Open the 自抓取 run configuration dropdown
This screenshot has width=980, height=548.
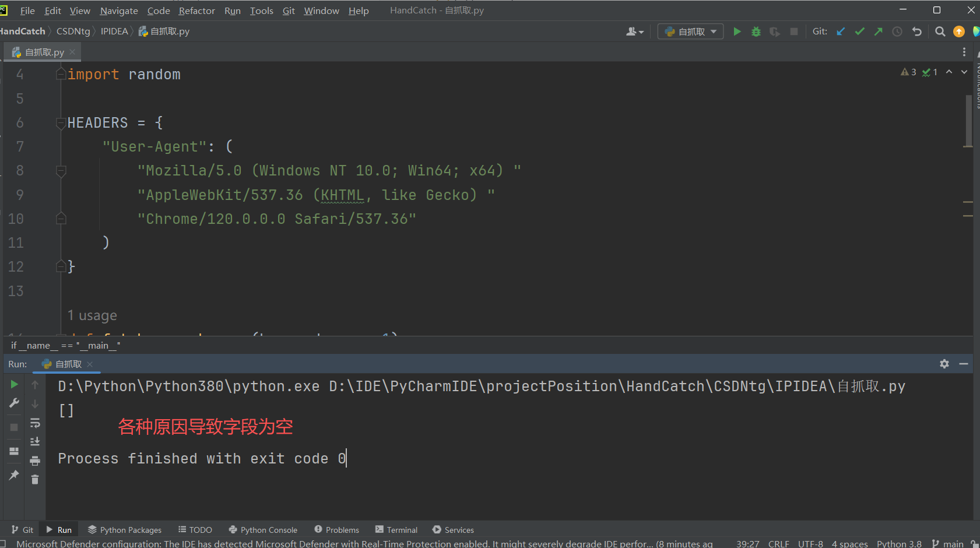click(691, 31)
